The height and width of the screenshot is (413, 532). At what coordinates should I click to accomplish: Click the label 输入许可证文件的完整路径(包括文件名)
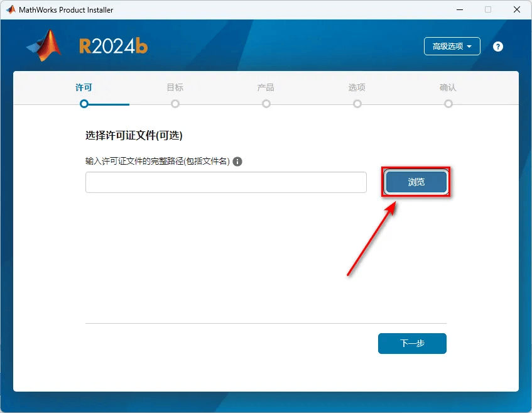158,161
